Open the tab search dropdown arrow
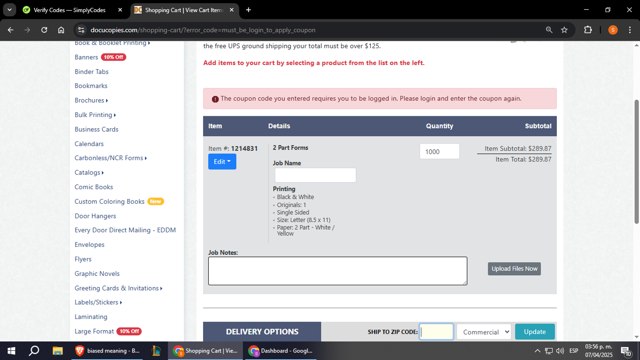Image resolution: width=640 pixels, height=360 pixels. 9,10
